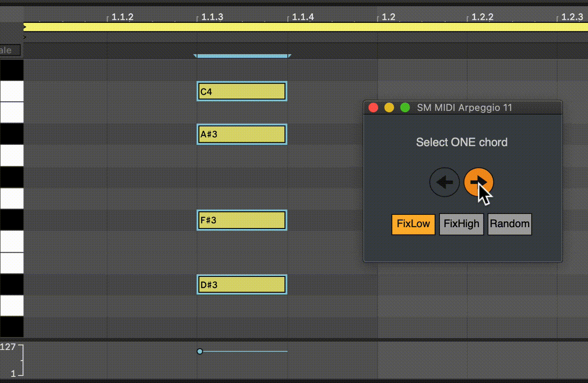
Task: Minimize the SM MIDI Arpeggio window
Action: tap(389, 107)
